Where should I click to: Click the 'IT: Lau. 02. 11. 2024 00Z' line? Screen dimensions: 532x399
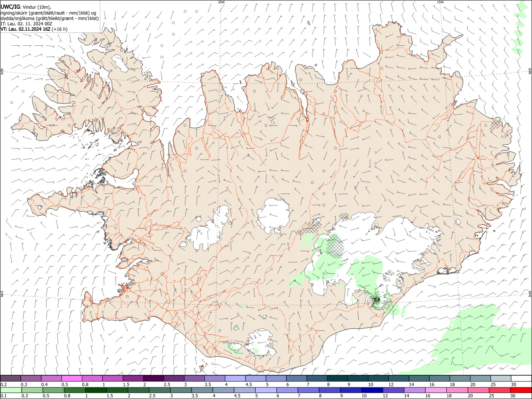coord(26,24)
